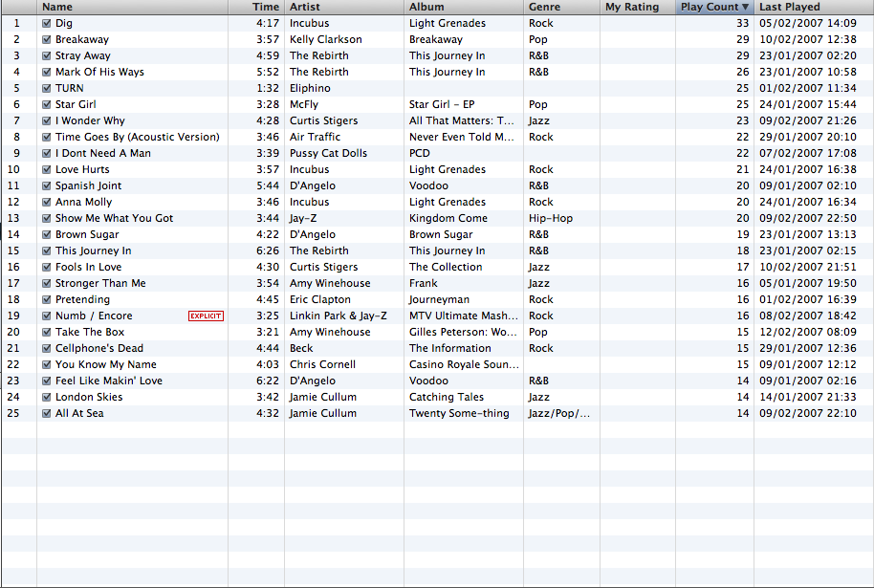This screenshot has width=874, height=588.
Task: Click album Star Girl – EP
Action: click(442, 104)
